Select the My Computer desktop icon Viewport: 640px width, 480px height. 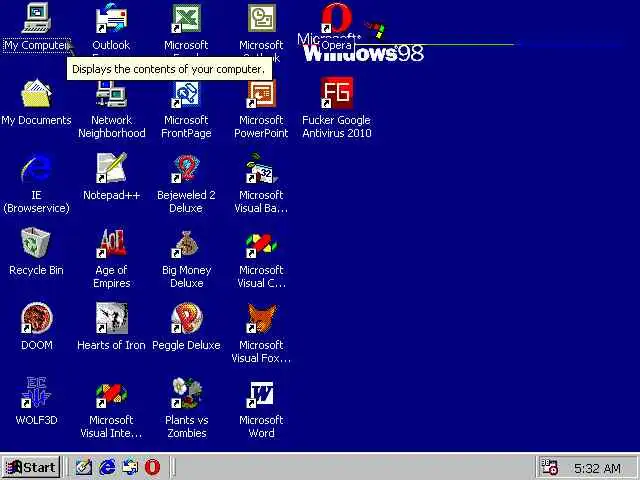pos(36,18)
